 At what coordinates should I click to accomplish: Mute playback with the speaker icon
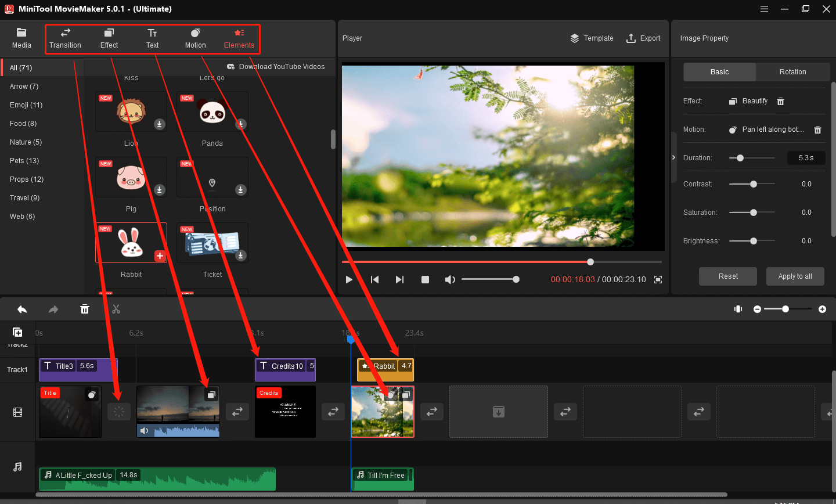pos(450,279)
